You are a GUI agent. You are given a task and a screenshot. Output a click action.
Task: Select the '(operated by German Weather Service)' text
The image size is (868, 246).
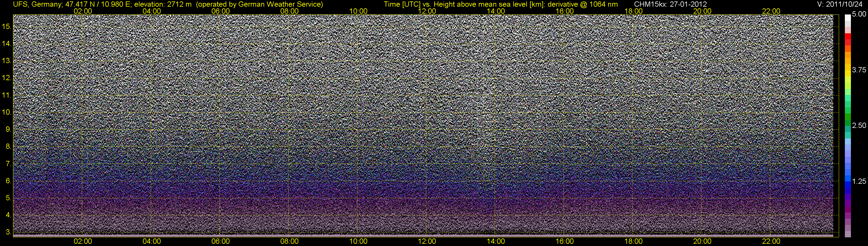click(259, 4)
